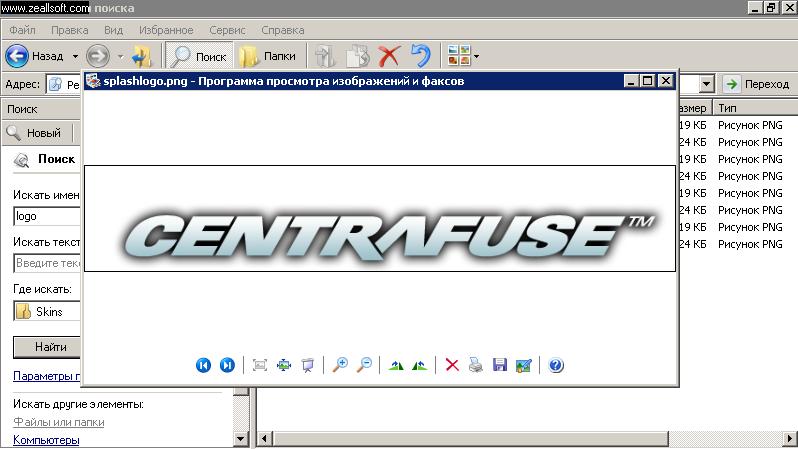Click the Компьютеры link
Screen dimensions: 798x449
(46, 440)
